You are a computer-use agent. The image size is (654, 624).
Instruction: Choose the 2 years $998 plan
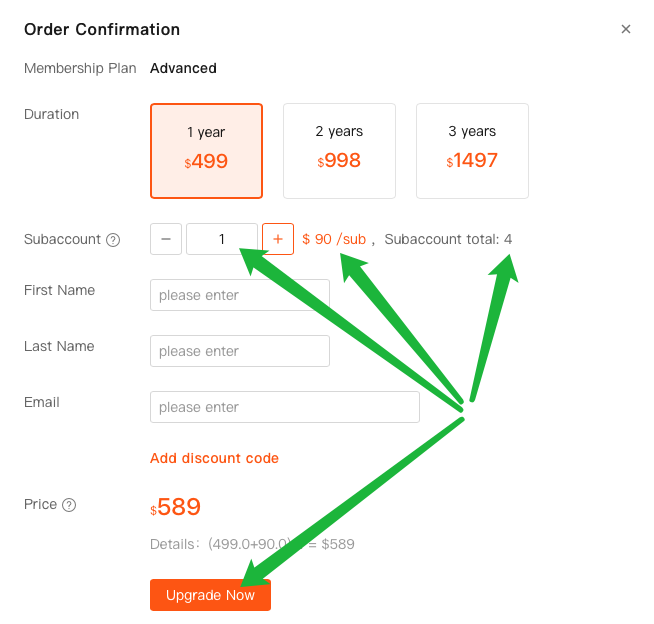coord(339,151)
